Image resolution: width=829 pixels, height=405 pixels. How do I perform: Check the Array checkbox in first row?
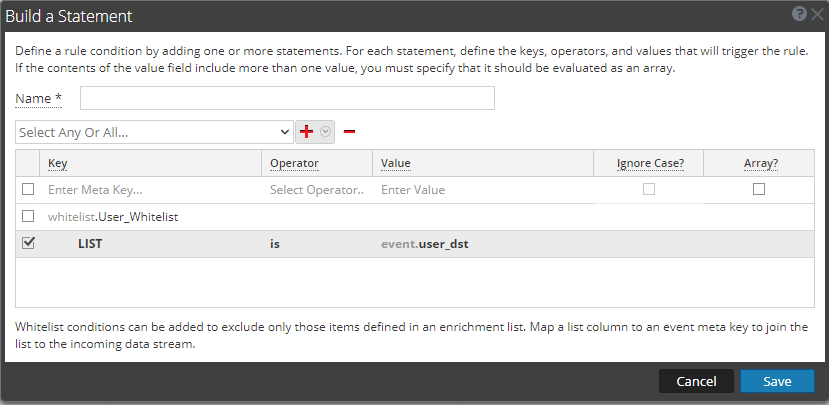tap(759, 189)
